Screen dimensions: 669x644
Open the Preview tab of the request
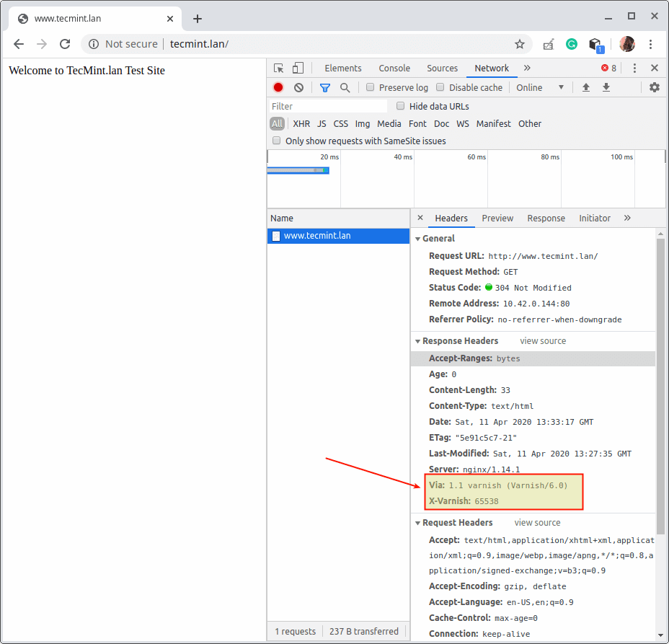[x=497, y=218]
